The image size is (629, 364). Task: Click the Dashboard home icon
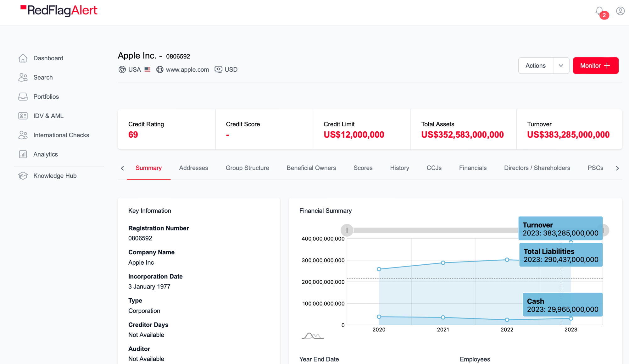(x=23, y=58)
